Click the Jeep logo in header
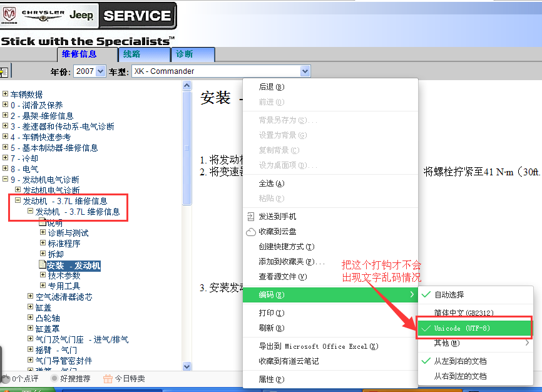Viewport: 542px width, 392px height. [81, 15]
